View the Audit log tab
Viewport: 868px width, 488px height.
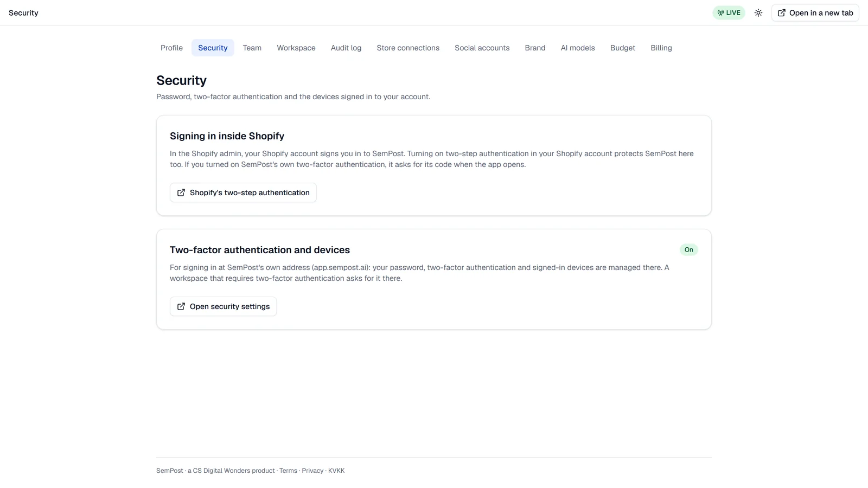pyautogui.click(x=346, y=48)
